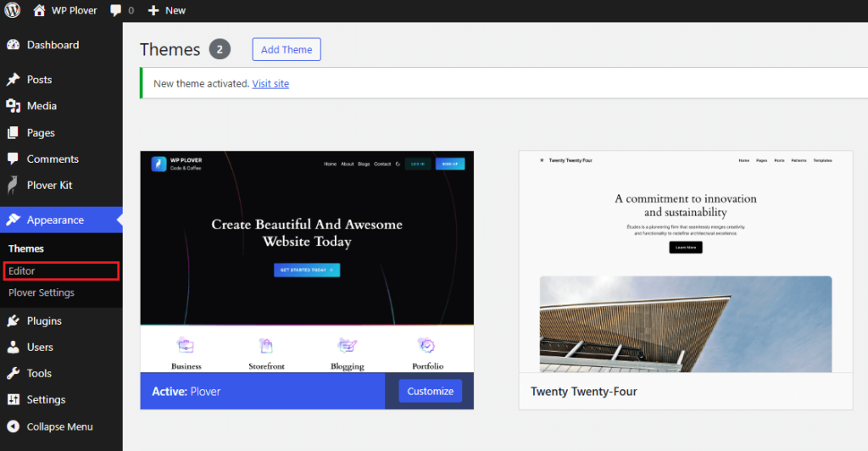Click the Media library icon
The width and height of the screenshot is (868, 451).
[x=13, y=106]
